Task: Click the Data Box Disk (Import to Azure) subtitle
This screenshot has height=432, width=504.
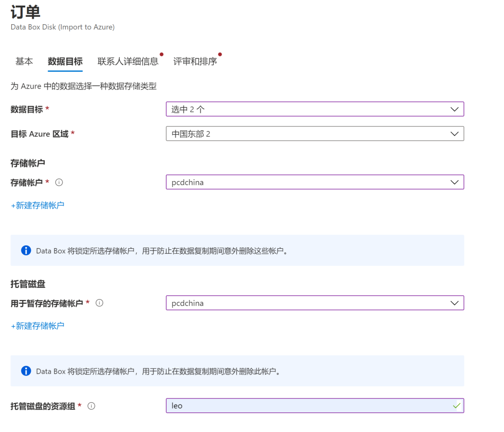Action: [x=63, y=27]
